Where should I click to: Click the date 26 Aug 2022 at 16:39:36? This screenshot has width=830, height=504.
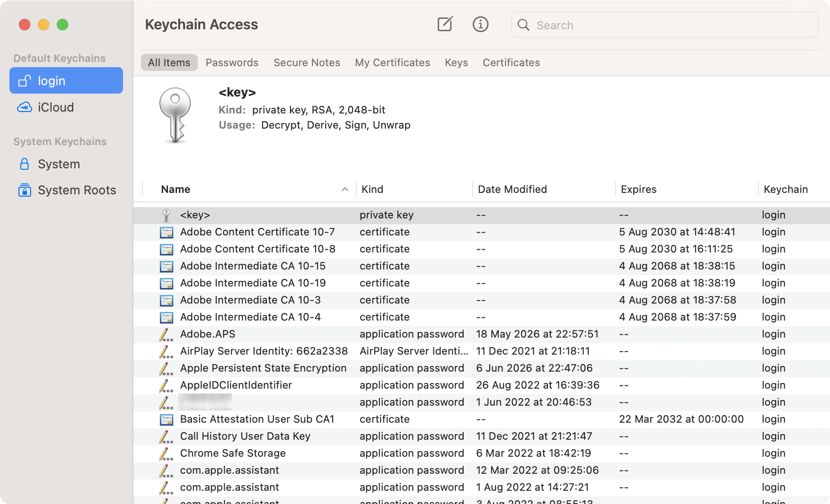[x=538, y=385]
